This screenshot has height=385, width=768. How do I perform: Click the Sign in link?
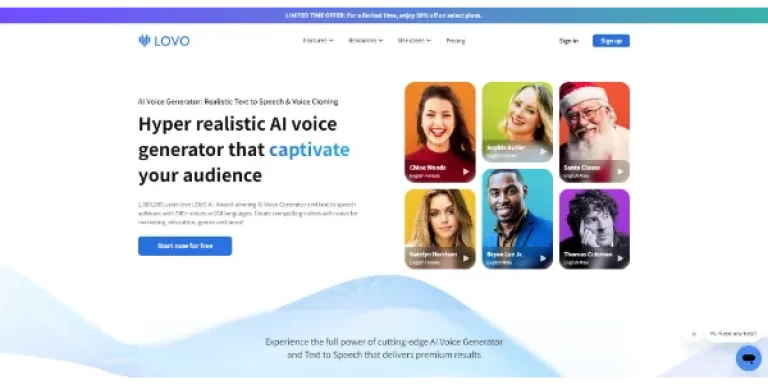click(569, 41)
